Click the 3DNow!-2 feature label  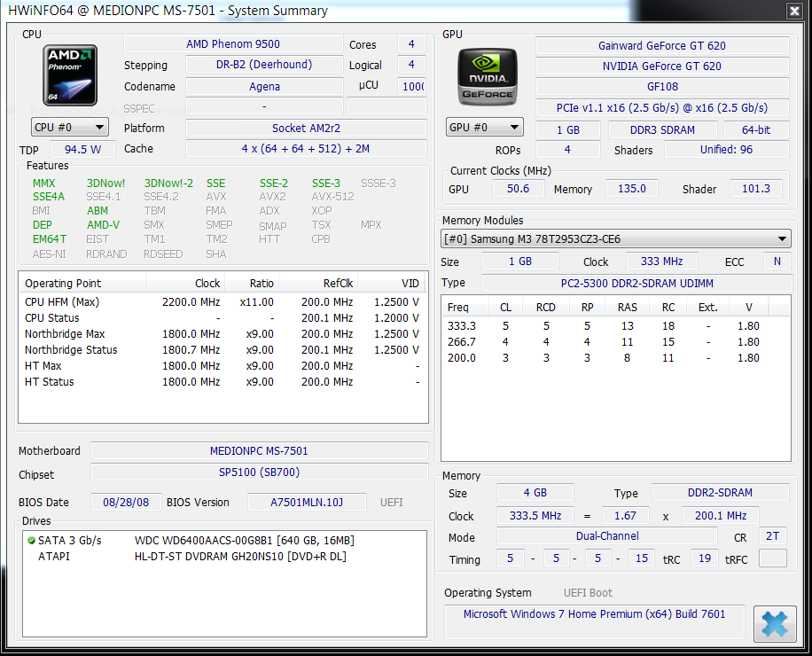point(168,184)
